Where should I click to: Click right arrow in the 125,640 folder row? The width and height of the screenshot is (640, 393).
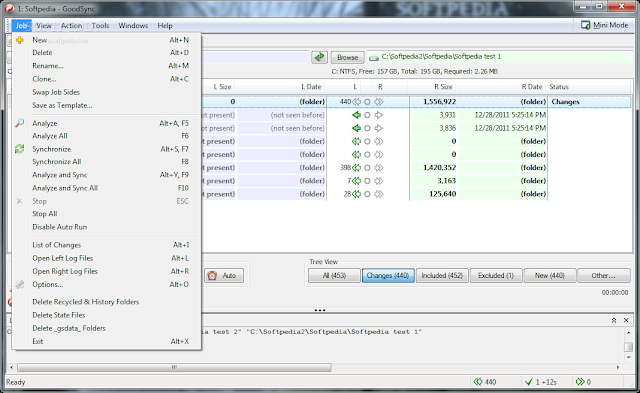pos(379,194)
